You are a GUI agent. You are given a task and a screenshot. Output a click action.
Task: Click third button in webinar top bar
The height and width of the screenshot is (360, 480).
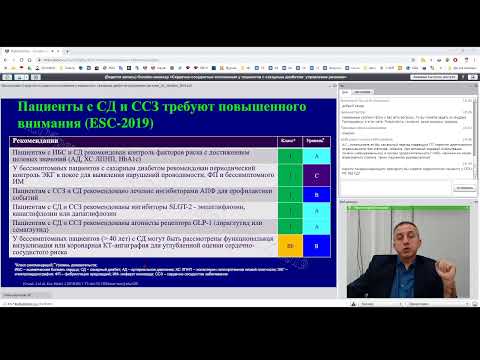pyautogui.click(x=36, y=77)
